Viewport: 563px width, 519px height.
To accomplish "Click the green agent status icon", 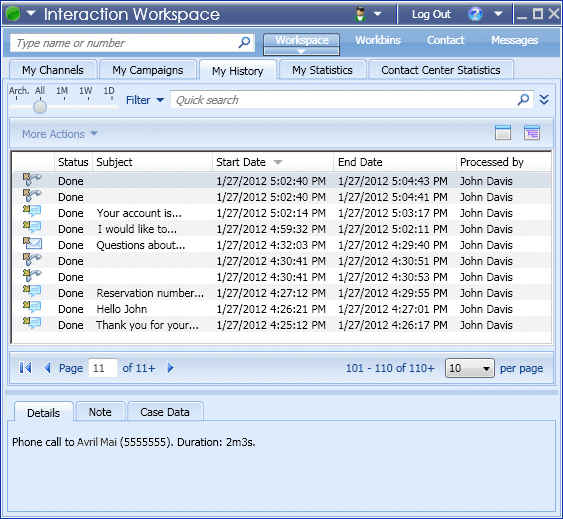I will click(x=13, y=14).
